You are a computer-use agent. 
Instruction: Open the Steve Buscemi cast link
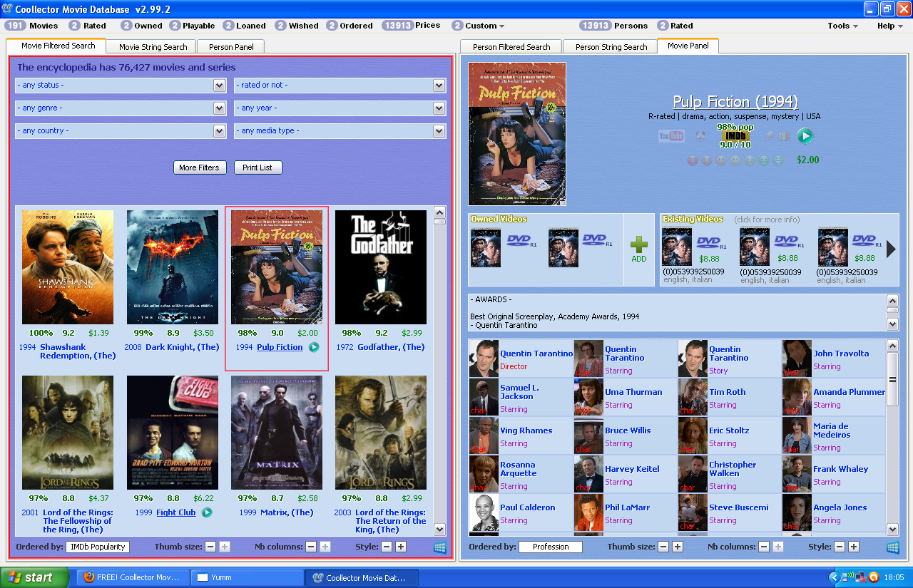(739, 507)
